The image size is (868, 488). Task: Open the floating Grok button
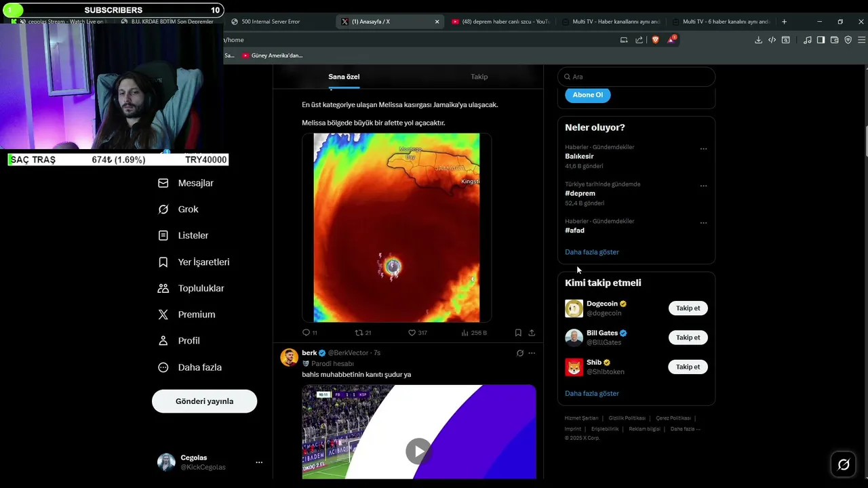coord(844,464)
